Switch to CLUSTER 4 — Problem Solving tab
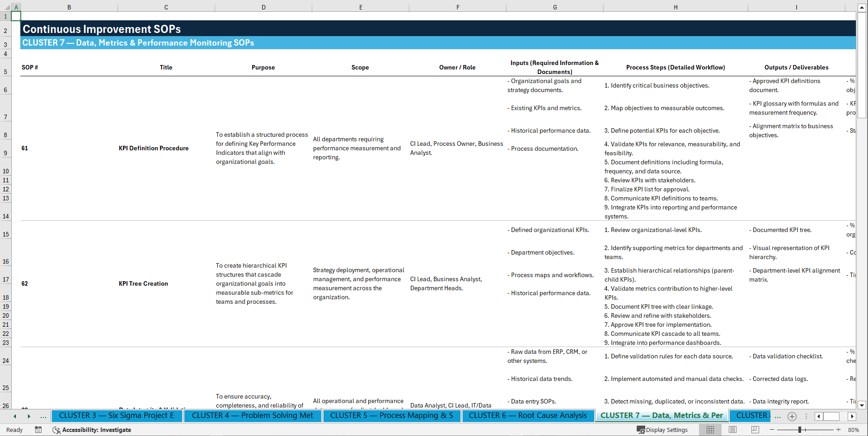 tap(253, 416)
